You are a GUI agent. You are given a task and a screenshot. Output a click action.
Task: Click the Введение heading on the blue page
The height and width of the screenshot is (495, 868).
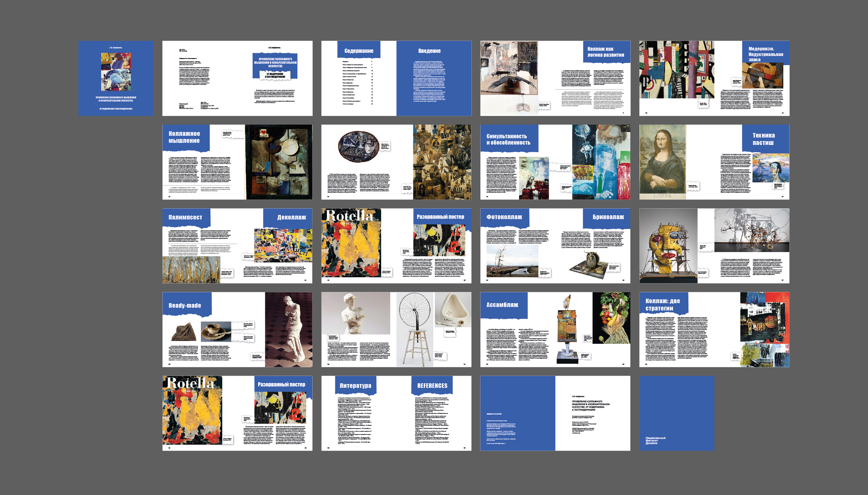429,51
